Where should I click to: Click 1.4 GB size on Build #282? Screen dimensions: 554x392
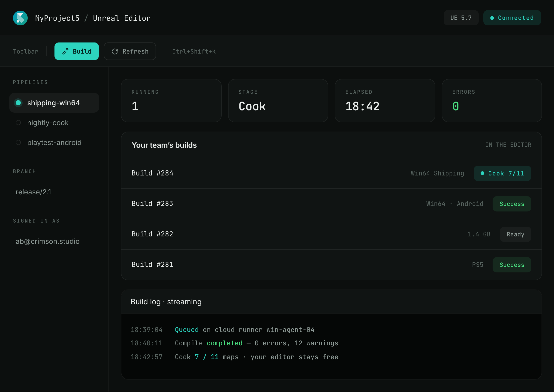tap(479, 234)
